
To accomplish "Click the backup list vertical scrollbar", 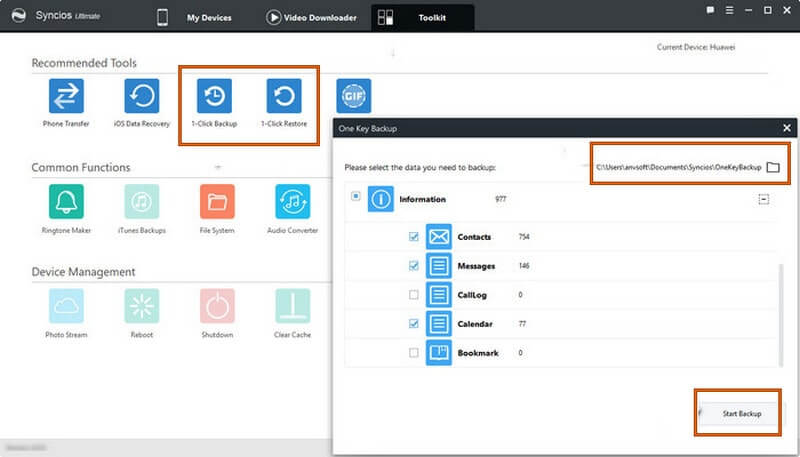I will point(781,315).
